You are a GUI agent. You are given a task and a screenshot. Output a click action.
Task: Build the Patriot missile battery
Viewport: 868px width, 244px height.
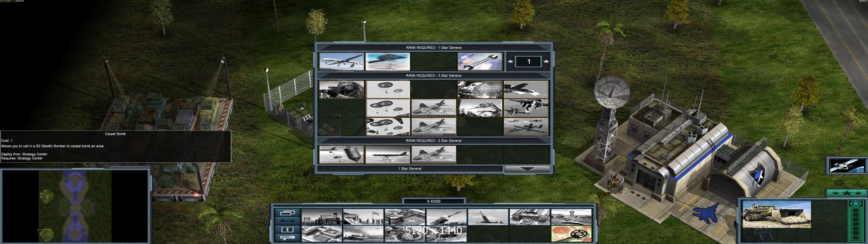(x=446, y=217)
